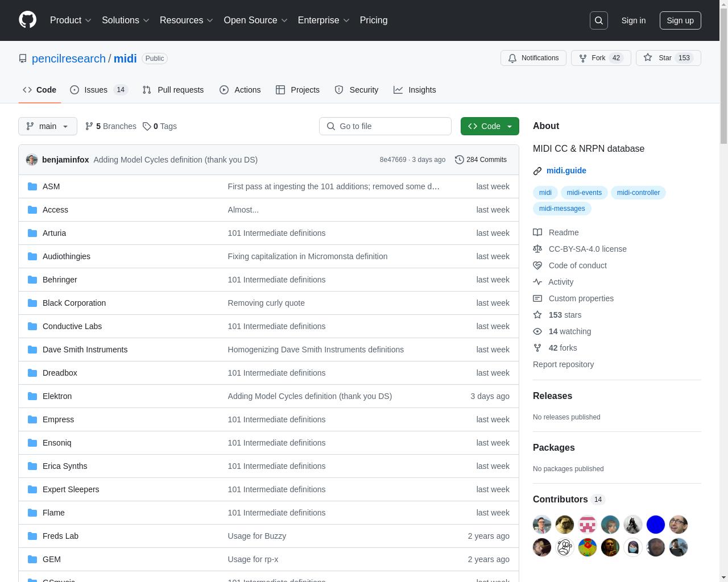
Task: Expand the Open Source menu
Action: click(256, 20)
